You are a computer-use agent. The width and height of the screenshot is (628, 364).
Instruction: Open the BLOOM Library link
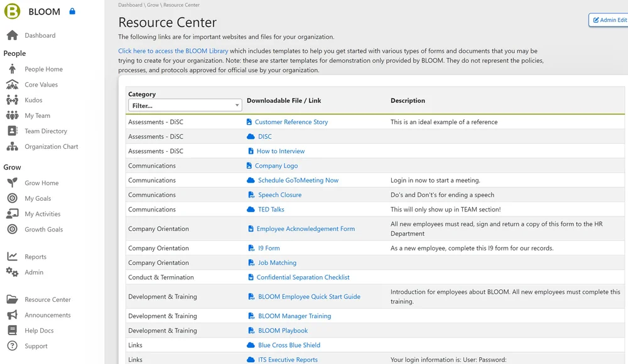pos(173,51)
